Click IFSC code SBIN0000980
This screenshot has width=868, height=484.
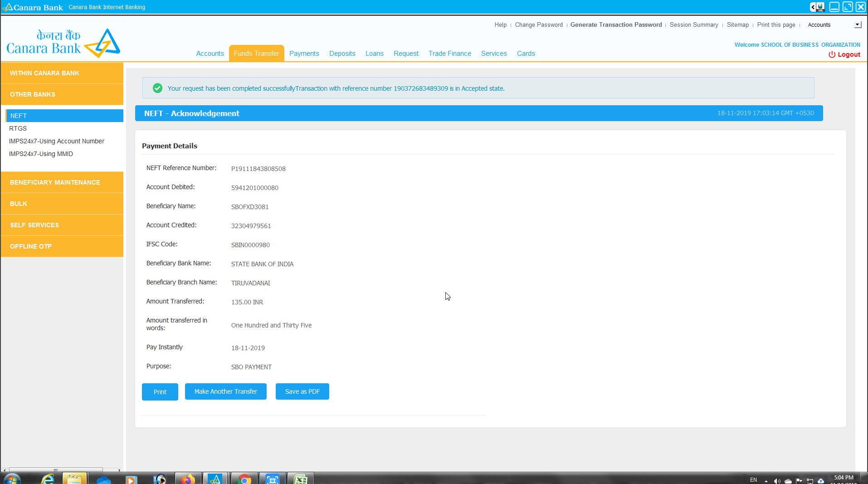[250, 245]
